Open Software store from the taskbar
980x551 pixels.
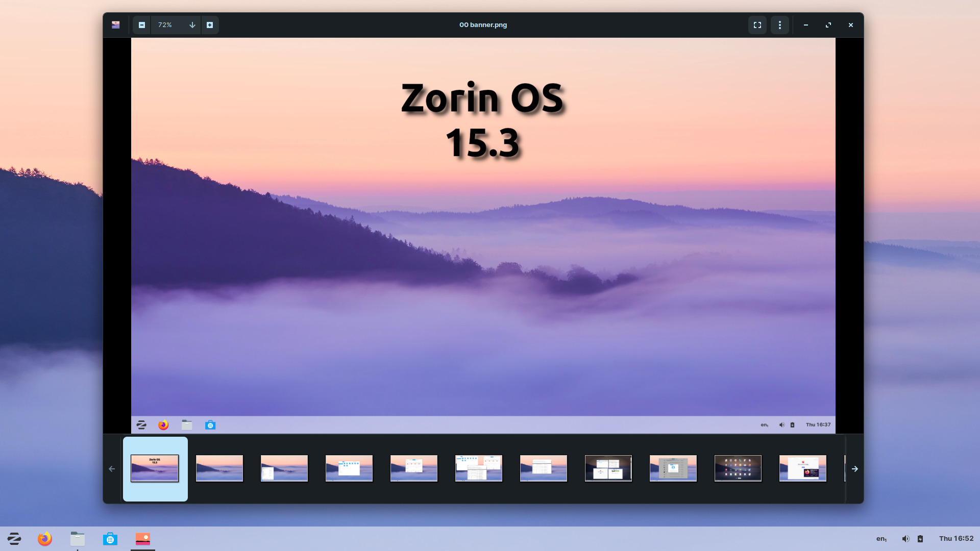pos(110,539)
